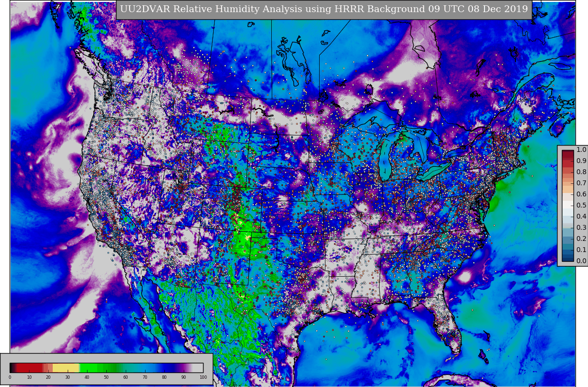588x387 pixels.
Task: Click the 0.8 label on right colorbar
Action: (x=581, y=172)
